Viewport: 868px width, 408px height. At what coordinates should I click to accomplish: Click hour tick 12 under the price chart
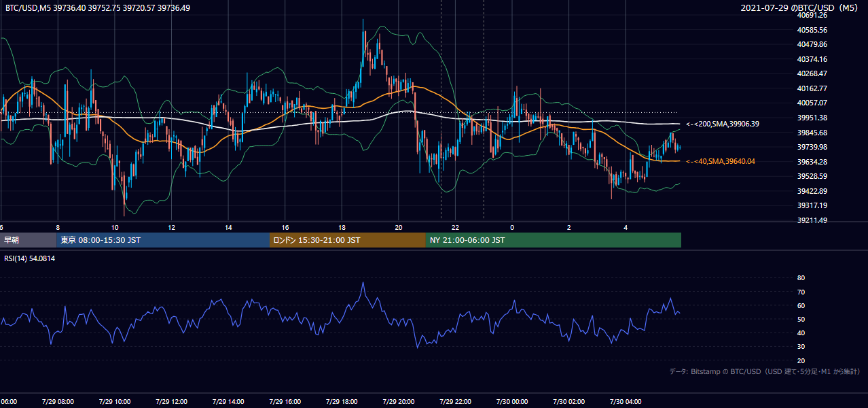[x=171, y=228]
